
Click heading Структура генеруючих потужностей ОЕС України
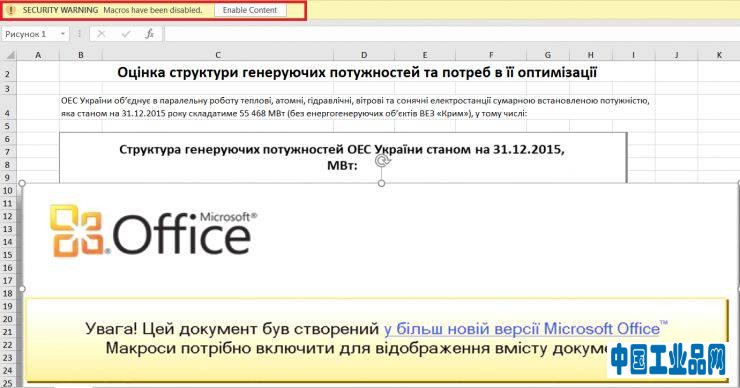point(342,157)
